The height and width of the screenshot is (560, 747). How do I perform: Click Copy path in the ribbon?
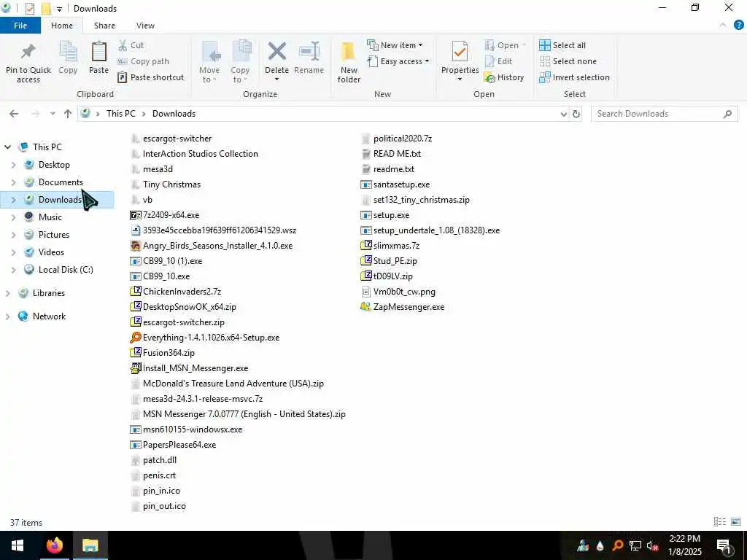(144, 61)
